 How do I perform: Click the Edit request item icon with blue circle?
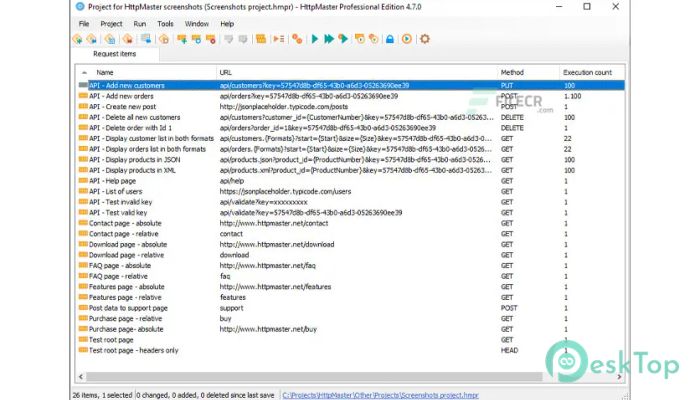coord(196,39)
